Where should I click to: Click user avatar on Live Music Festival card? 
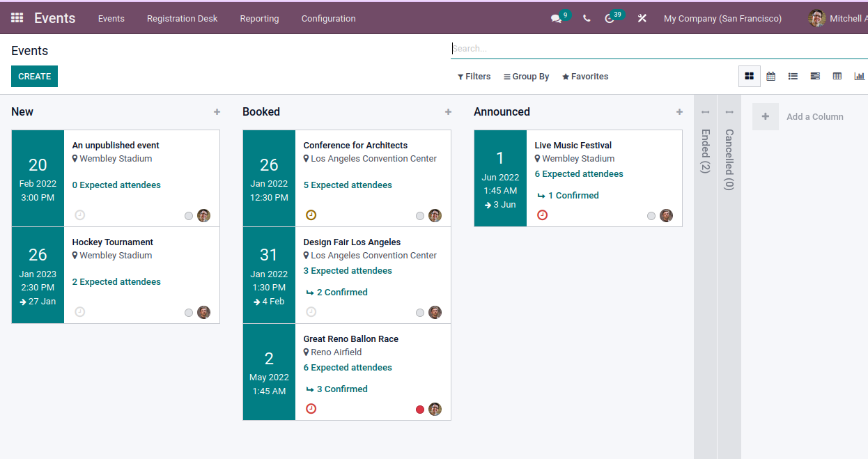666,215
